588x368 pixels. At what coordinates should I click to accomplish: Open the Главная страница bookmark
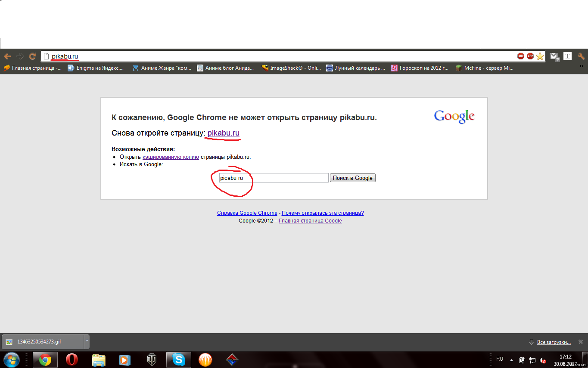click(33, 68)
